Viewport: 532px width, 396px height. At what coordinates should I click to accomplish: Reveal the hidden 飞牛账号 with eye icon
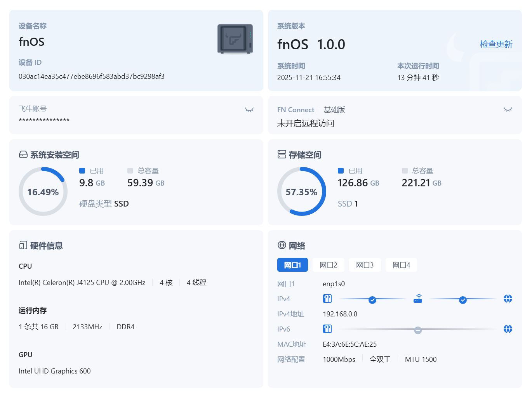249,110
